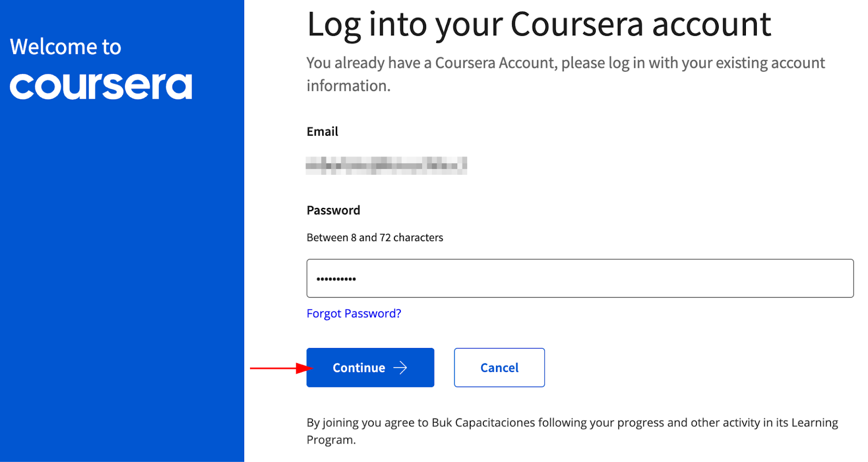Click the white Coursera logo

(x=101, y=86)
